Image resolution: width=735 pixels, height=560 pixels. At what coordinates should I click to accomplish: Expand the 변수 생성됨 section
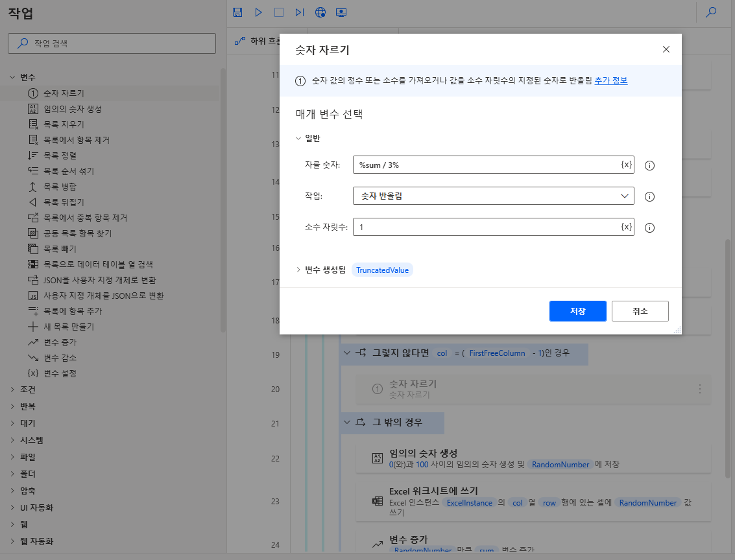298,270
